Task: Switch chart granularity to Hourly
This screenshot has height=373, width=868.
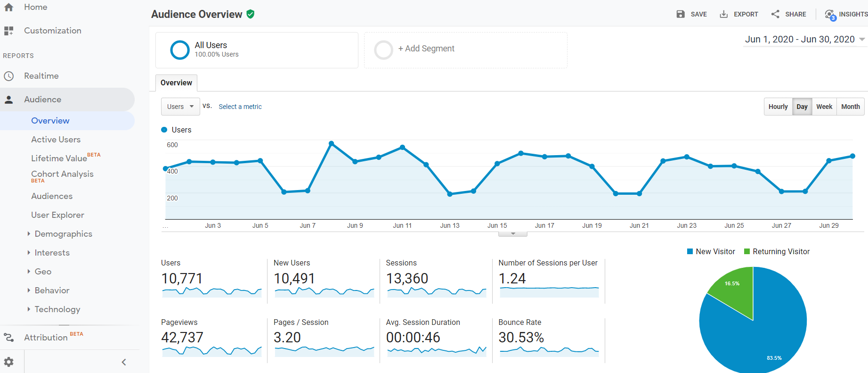Action: click(778, 107)
